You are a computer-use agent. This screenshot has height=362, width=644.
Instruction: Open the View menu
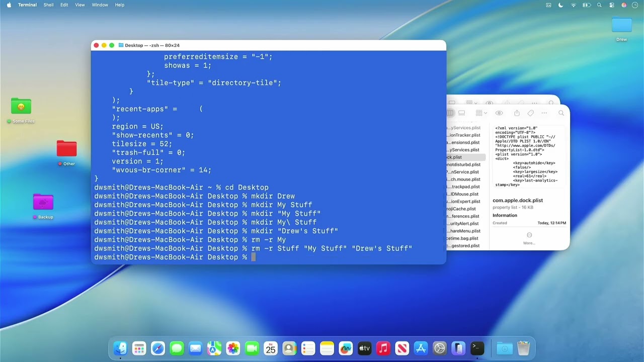point(80,5)
